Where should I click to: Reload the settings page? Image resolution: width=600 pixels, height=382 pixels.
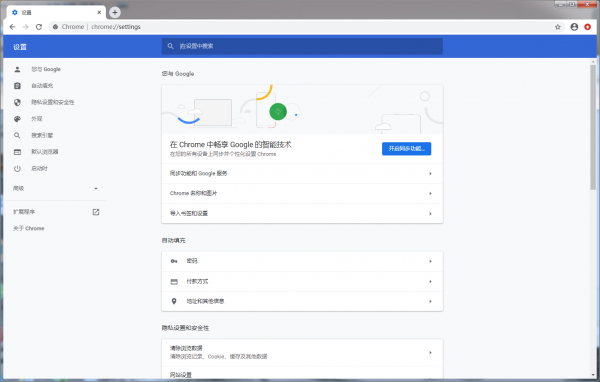click(39, 27)
